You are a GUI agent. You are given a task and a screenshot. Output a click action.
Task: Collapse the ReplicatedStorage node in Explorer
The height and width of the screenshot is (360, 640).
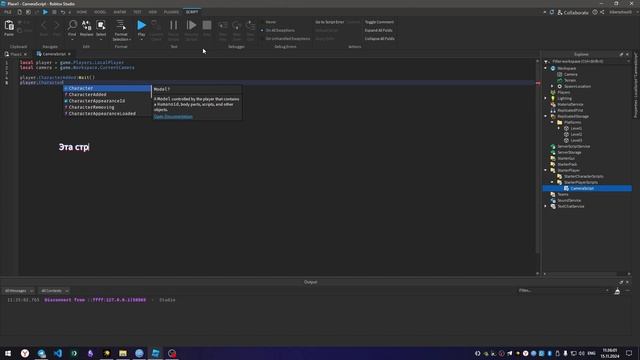pos(546,116)
